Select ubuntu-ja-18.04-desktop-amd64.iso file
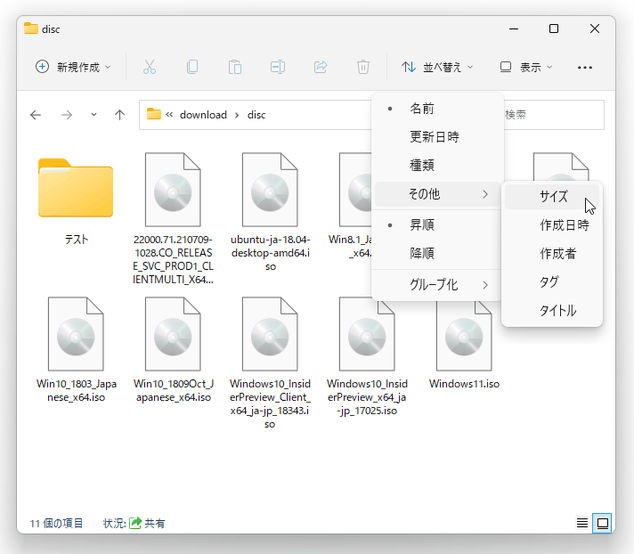 tap(270, 211)
